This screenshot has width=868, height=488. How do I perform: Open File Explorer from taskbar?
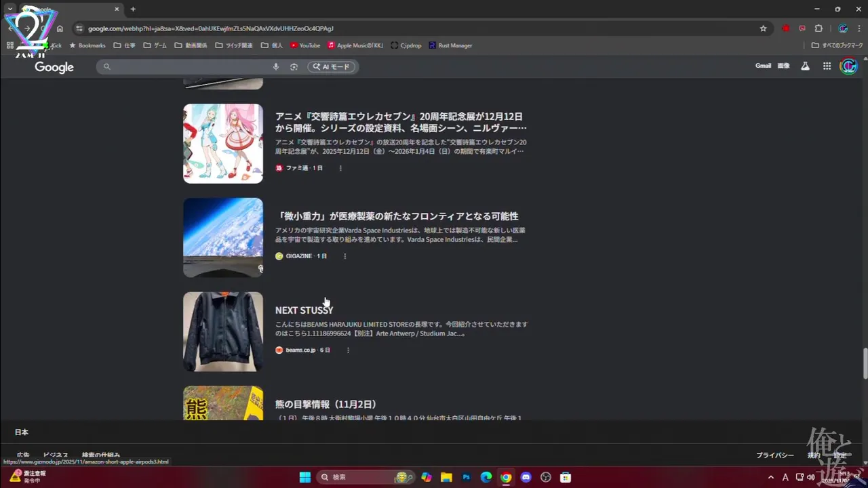446,477
